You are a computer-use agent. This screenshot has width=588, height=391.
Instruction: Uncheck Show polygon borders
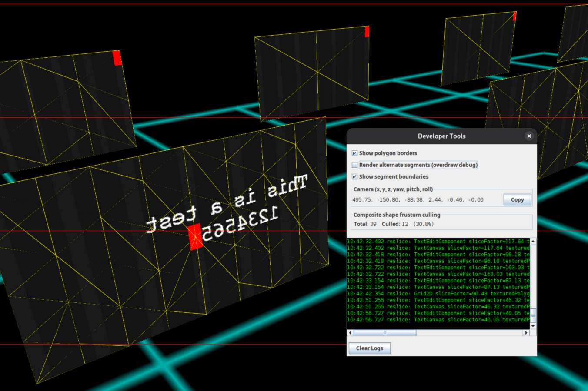(354, 153)
